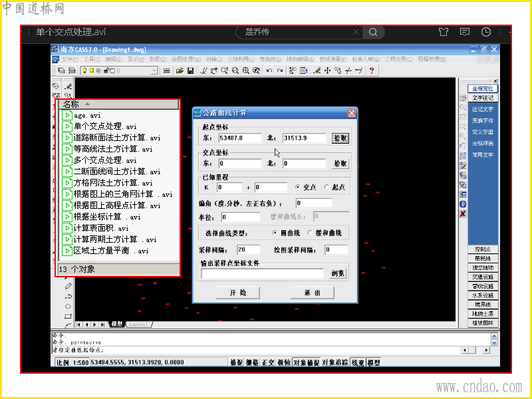
Task: Switch to the Layout1 tab
Action: click(x=138, y=324)
